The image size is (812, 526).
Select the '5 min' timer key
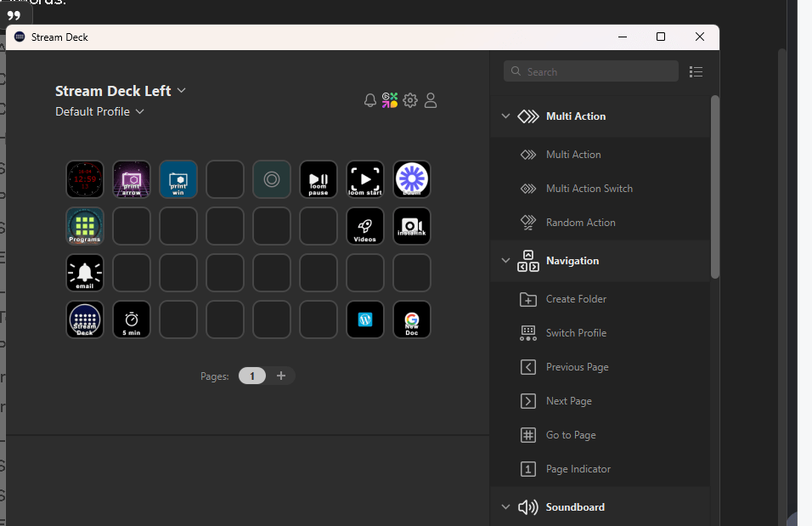[x=132, y=320]
